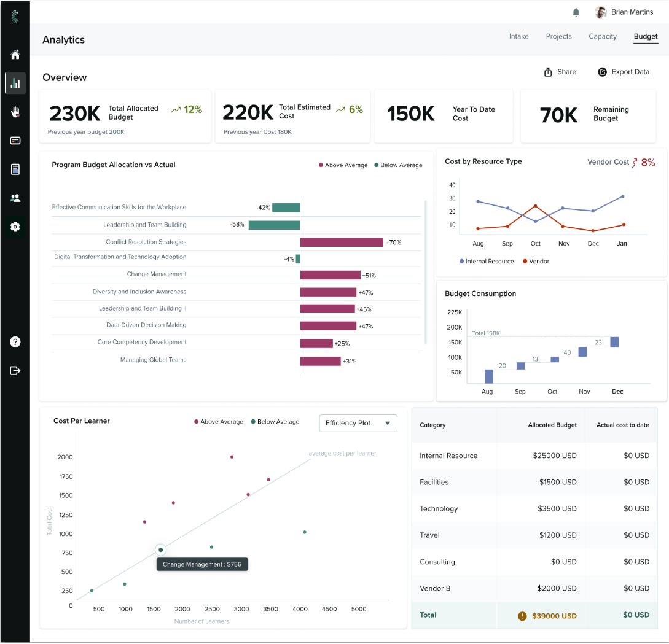669x644 pixels.
Task: Open the people icon in sidebar
Action: point(15,198)
